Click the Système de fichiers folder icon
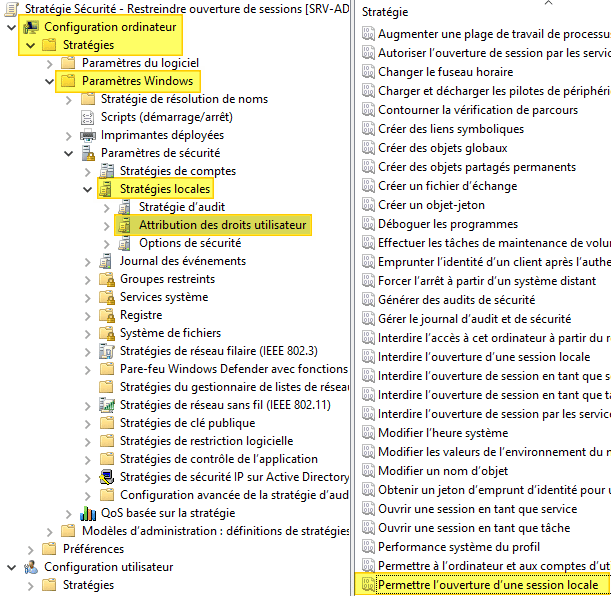611x596 pixels. pos(107,333)
